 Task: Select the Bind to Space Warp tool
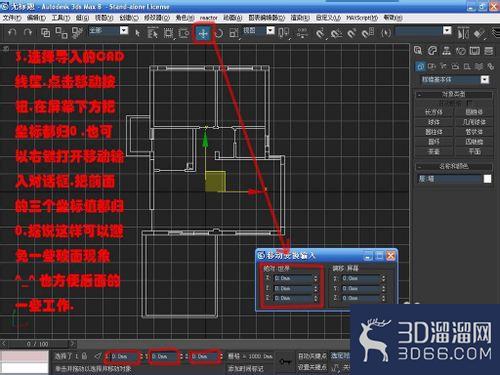77,33
